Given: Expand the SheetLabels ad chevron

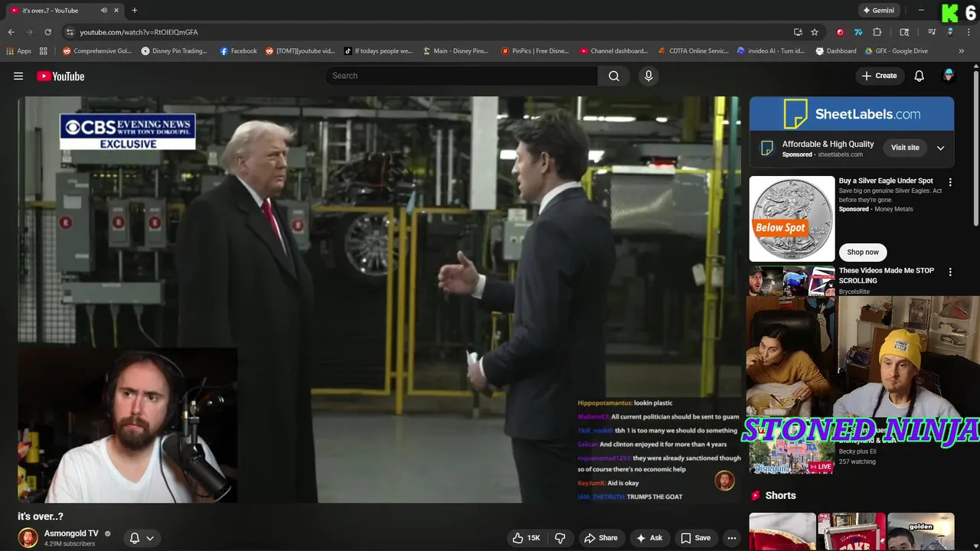Looking at the screenshot, I should [940, 148].
